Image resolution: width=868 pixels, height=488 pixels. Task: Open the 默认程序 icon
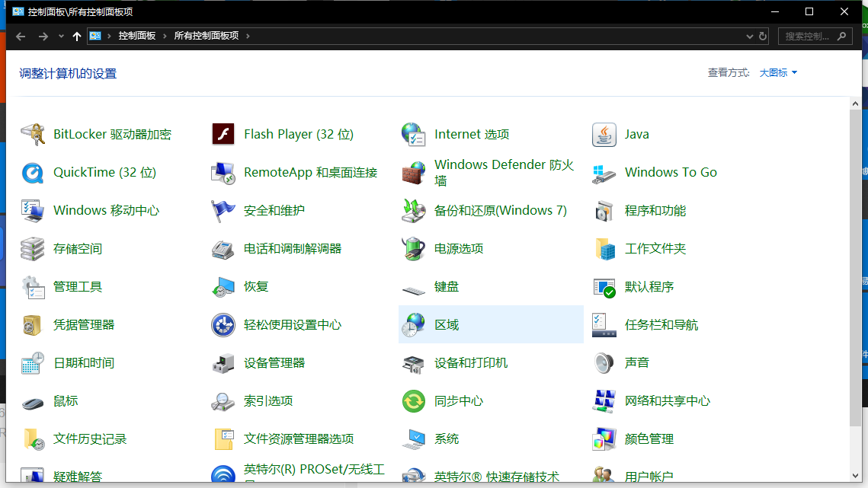pos(604,287)
